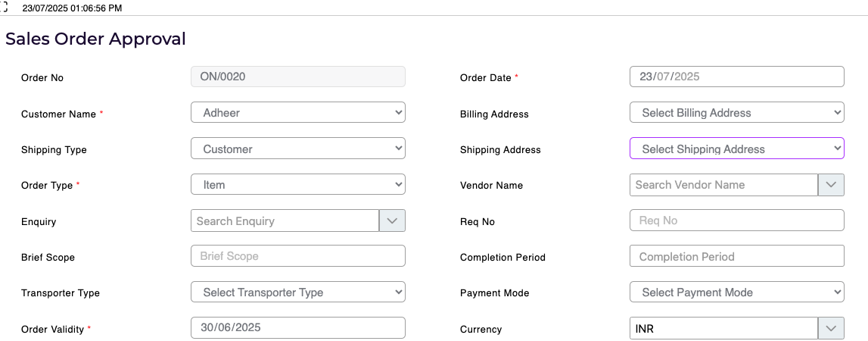868x341 pixels.
Task: Open the Order Type dropdown showing Item
Action: pyautogui.click(x=298, y=185)
